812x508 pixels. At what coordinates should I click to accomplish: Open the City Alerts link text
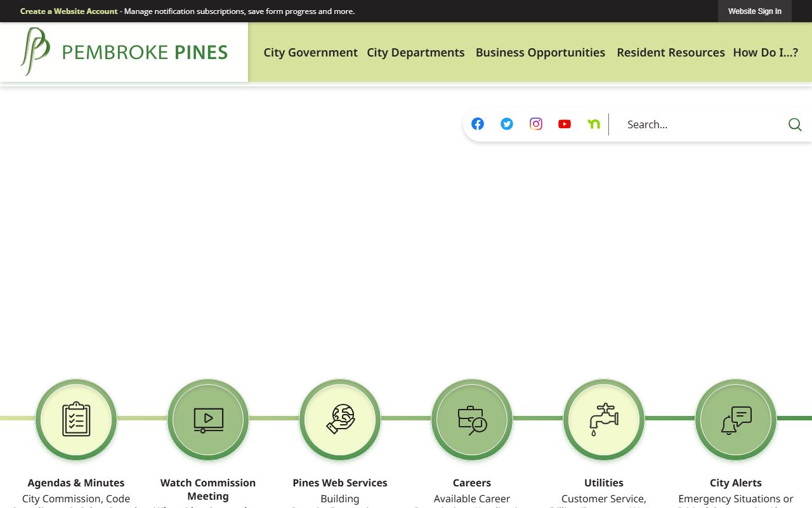pos(736,483)
